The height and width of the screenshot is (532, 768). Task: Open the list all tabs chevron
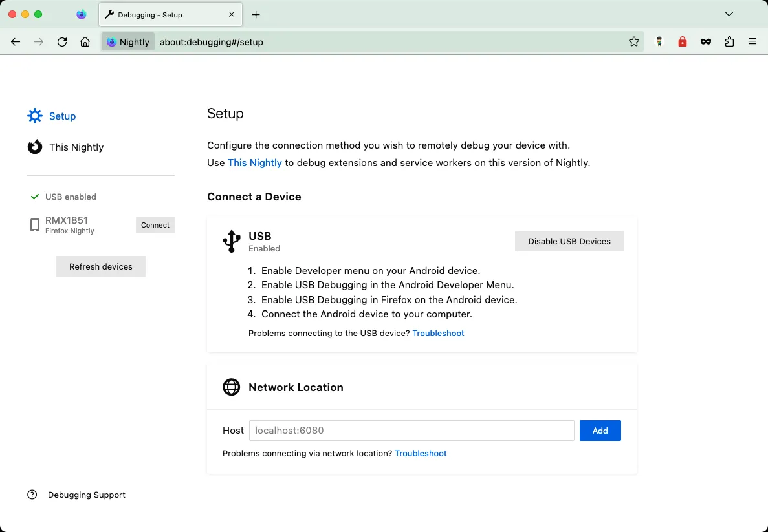pyautogui.click(x=729, y=14)
